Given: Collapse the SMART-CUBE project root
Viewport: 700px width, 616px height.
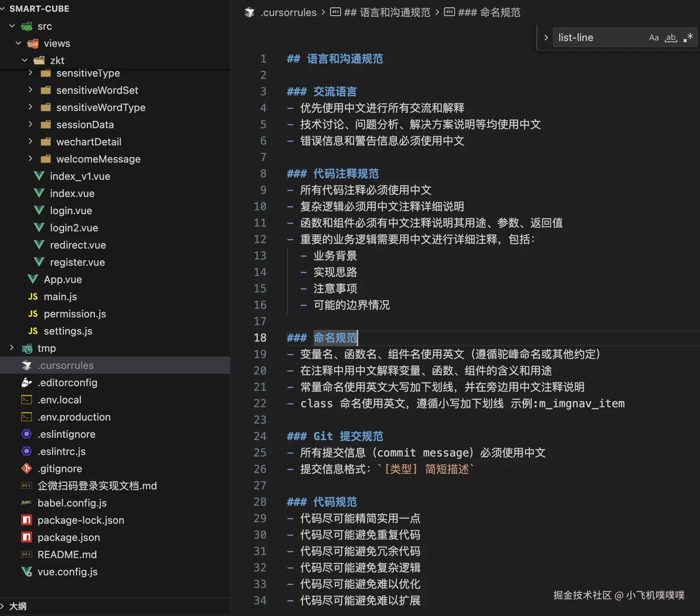Looking at the screenshot, I should point(3,9).
